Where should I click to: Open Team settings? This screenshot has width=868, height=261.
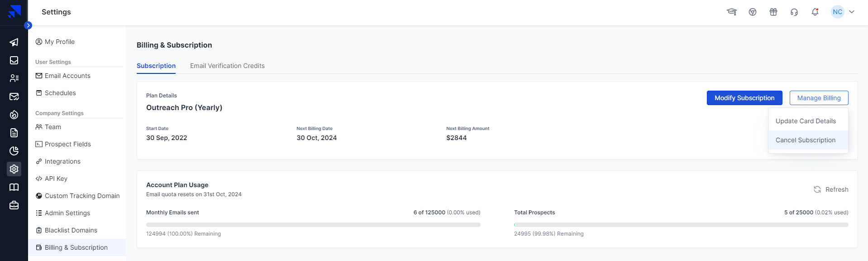(48, 127)
